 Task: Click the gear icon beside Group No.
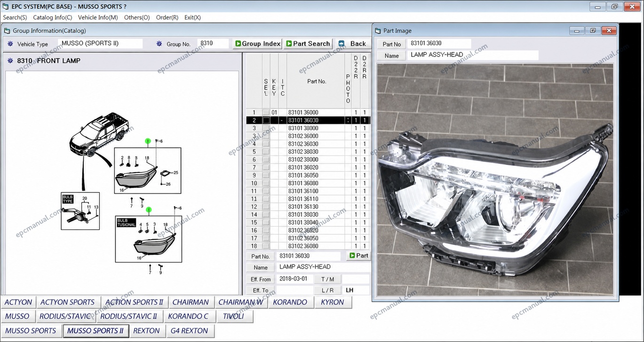pos(159,44)
